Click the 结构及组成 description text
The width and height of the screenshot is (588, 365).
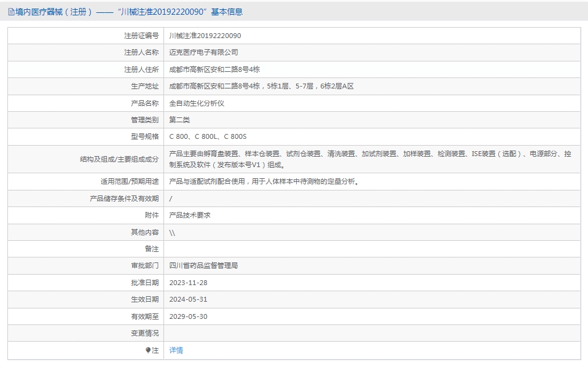coord(370,159)
